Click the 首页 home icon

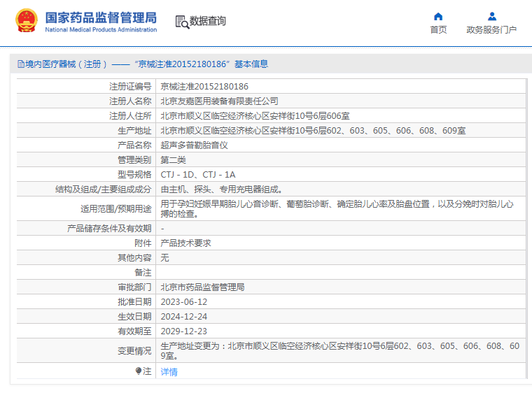[x=438, y=16]
